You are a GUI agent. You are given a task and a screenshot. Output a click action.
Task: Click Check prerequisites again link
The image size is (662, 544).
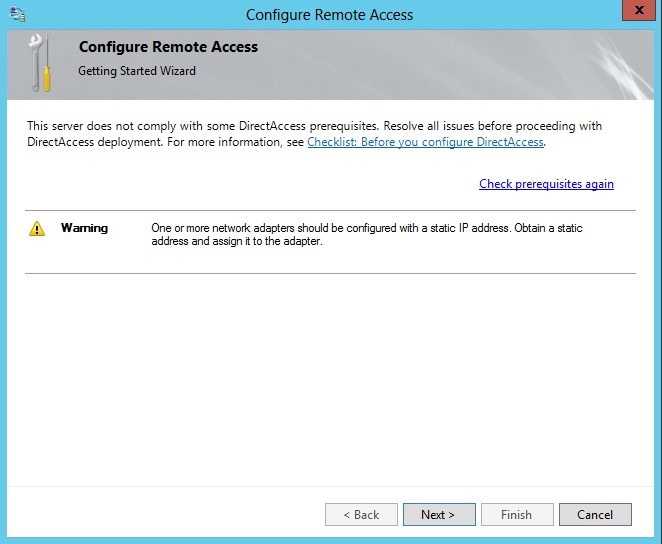point(546,184)
